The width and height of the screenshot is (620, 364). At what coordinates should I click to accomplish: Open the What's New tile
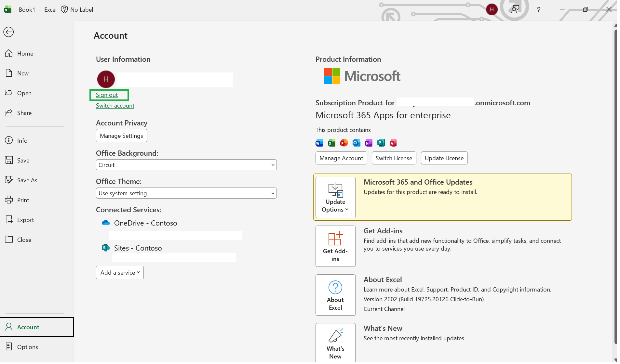click(x=335, y=343)
